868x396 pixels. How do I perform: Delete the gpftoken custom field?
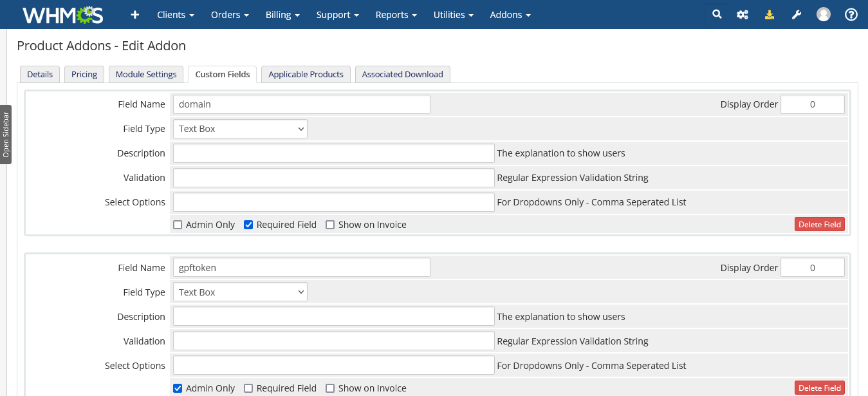[x=820, y=388]
